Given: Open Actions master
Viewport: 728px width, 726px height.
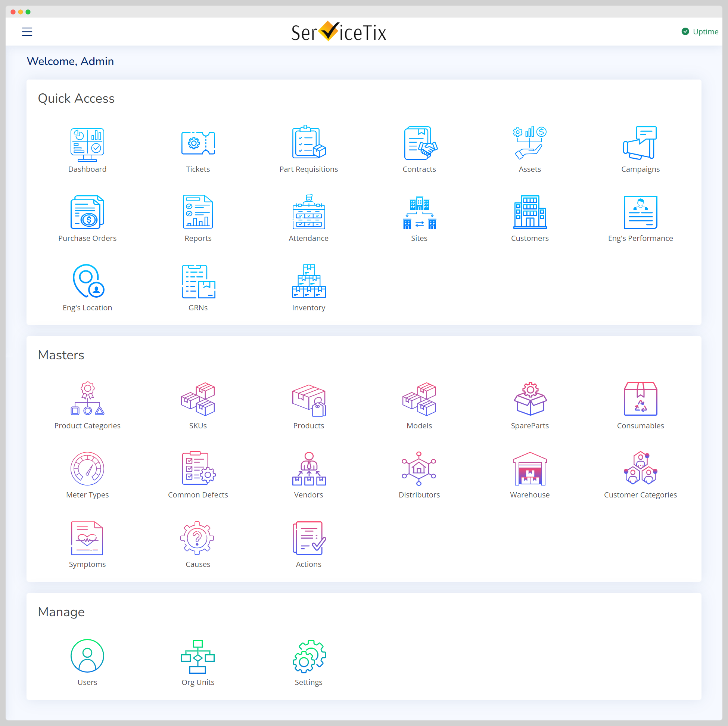Looking at the screenshot, I should [x=309, y=538].
